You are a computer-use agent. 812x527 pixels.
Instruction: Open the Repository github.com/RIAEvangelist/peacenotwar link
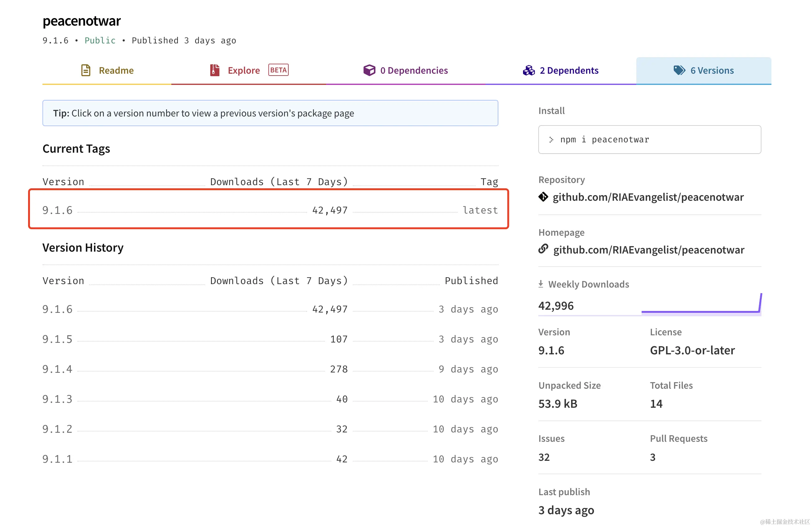648,197
